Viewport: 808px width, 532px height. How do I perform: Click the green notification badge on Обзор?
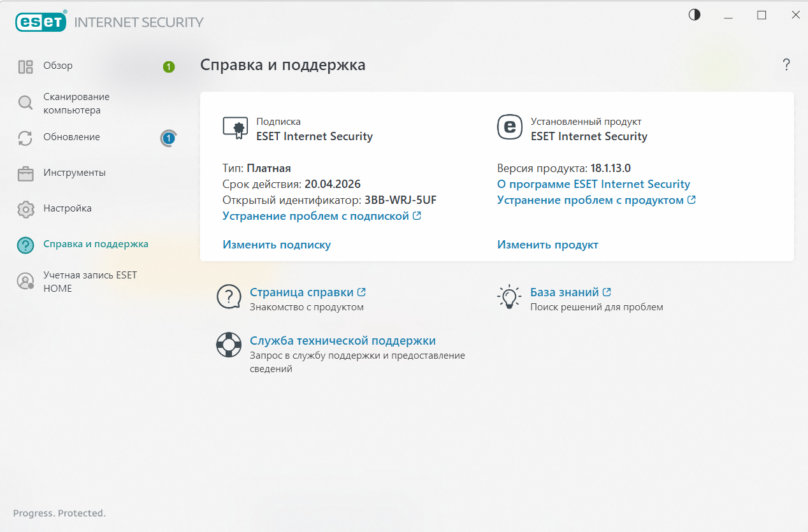168,66
